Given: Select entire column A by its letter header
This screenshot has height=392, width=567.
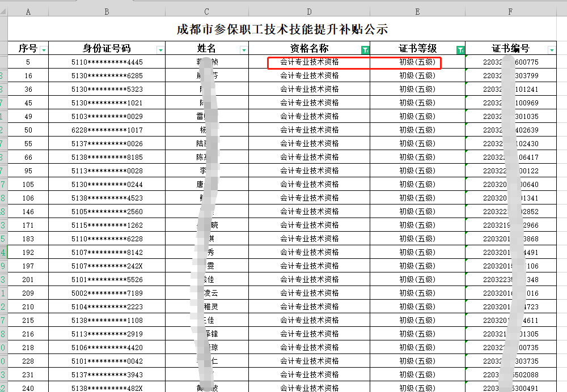Looking at the screenshot, I should [x=27, y=10].
